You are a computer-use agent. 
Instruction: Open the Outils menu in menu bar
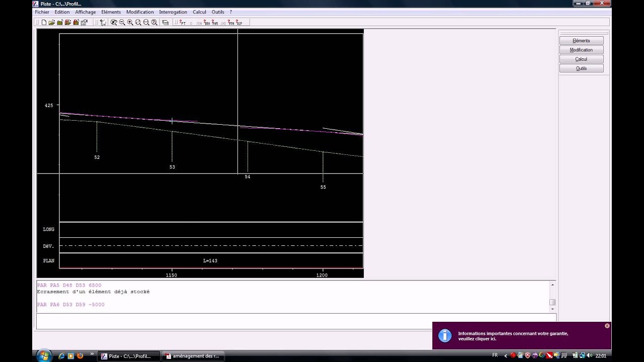[x=218, y=12]
